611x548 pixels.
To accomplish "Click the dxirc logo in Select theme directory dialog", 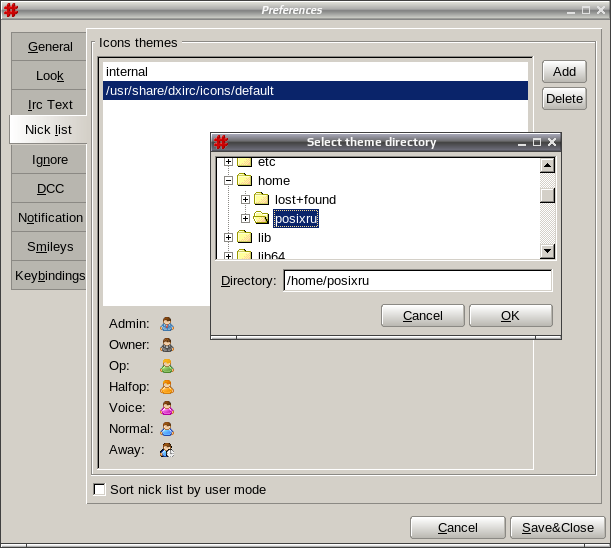I will (221, 142).
